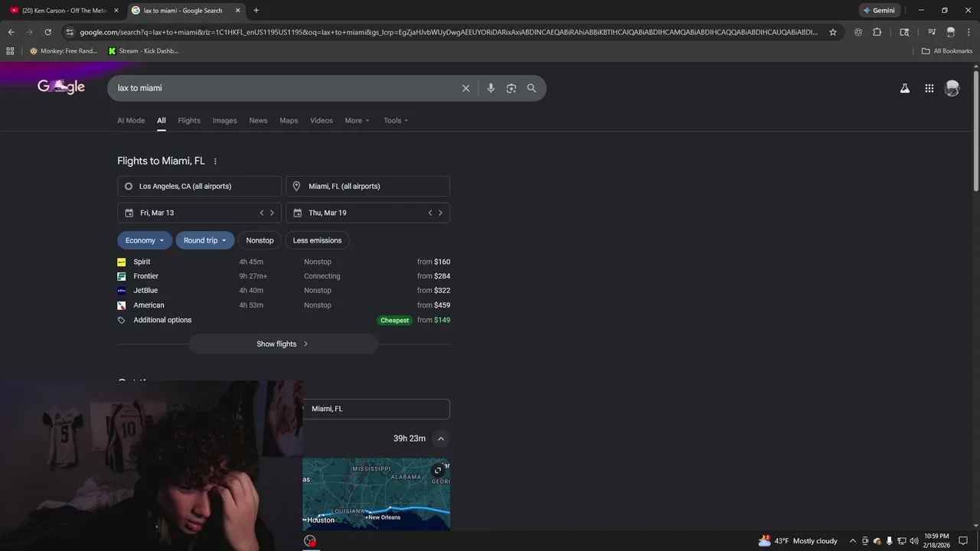Open the American flight from $459
This screenshot has width=980, height=551.
point(283,305)
